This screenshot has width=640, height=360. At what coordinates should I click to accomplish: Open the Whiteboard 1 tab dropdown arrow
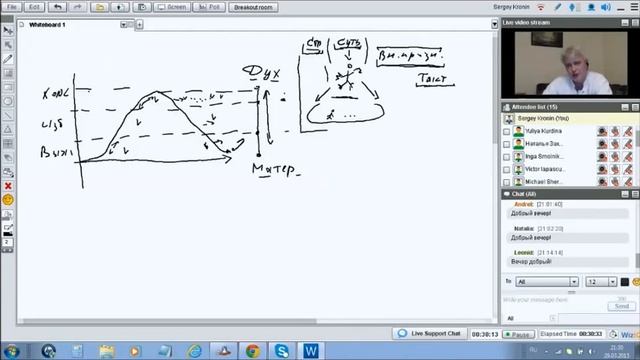tap(124, 25)
